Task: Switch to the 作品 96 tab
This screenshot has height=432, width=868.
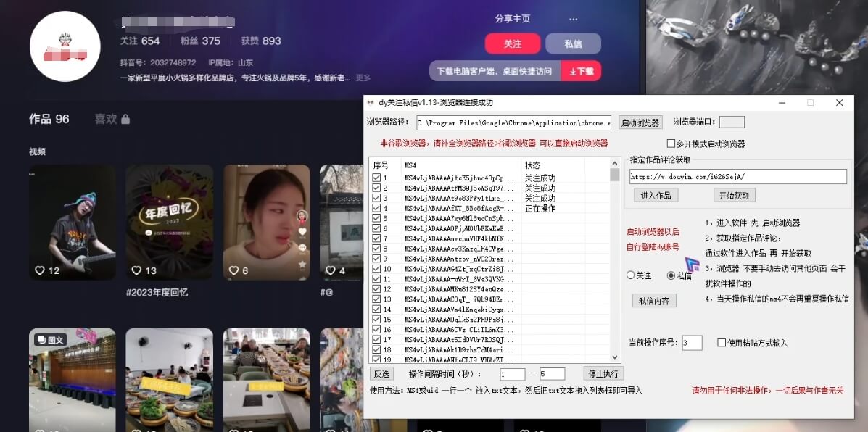Action: [x=50, y=119]
